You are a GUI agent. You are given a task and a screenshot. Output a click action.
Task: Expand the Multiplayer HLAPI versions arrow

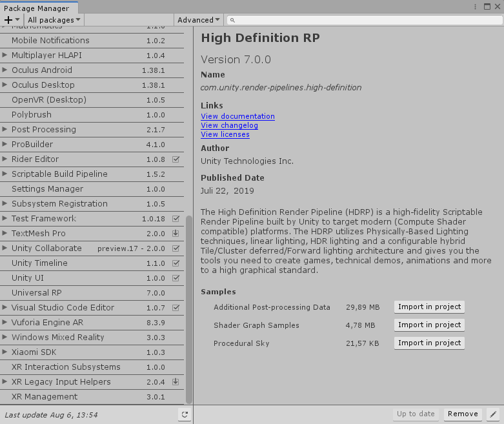point(5,56)
